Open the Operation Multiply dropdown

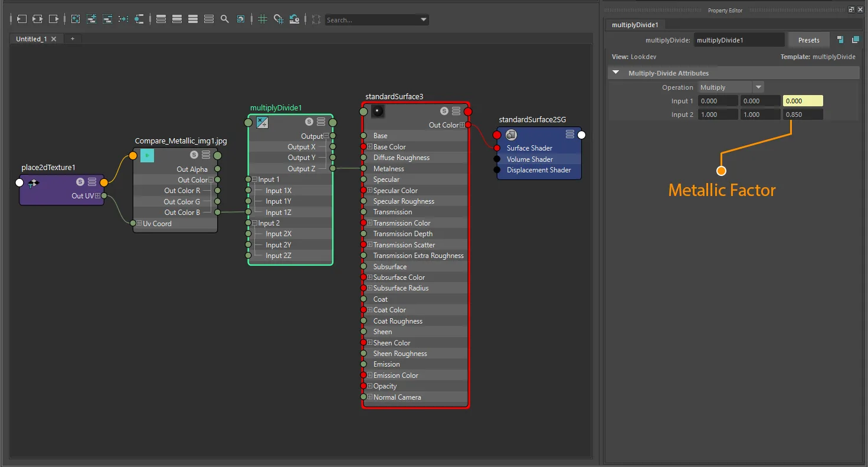[731, 87]
